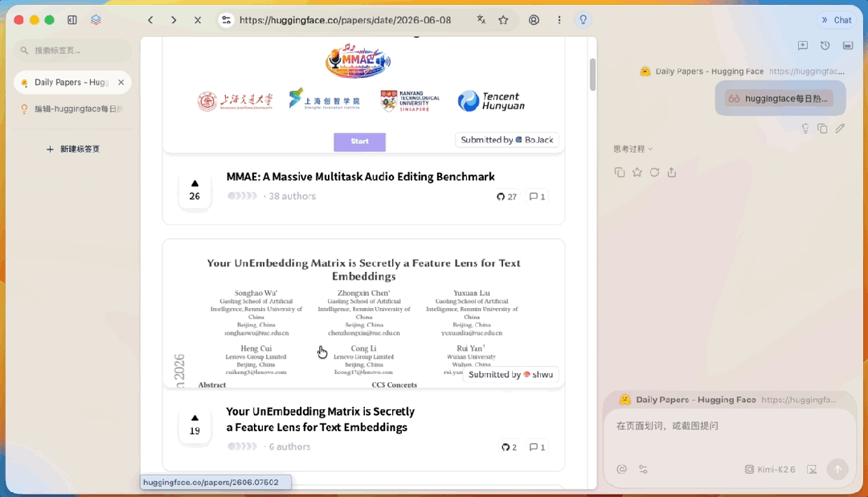The image size is (868, 497).
Task: Go back to the previous page
Action: 150,20
